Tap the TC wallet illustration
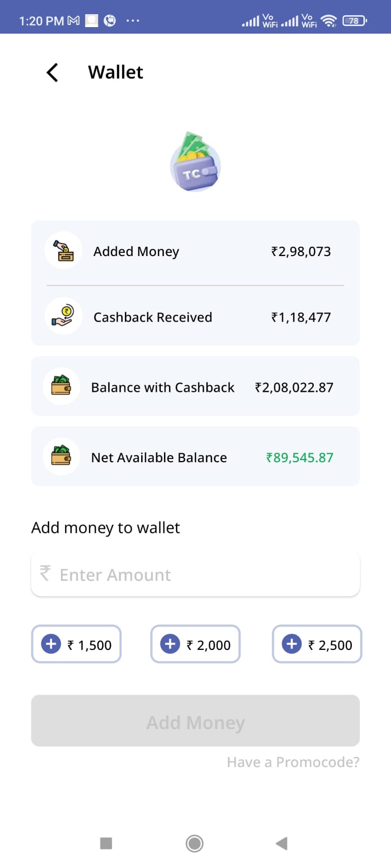This screenshot has width=391, height=868. coord(195,162)
